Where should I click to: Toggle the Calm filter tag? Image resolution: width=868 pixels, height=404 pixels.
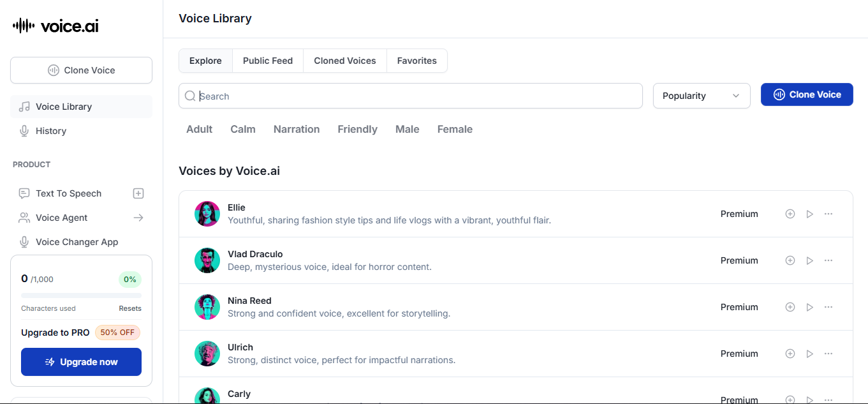pos(243,129)
